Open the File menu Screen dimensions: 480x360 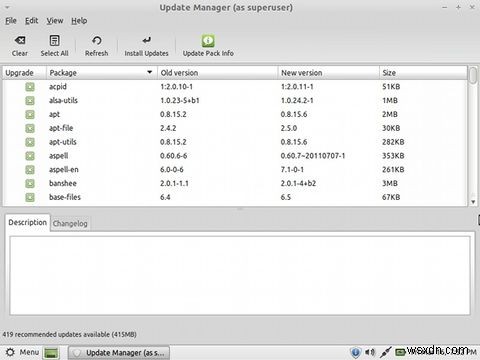(11, 21)
